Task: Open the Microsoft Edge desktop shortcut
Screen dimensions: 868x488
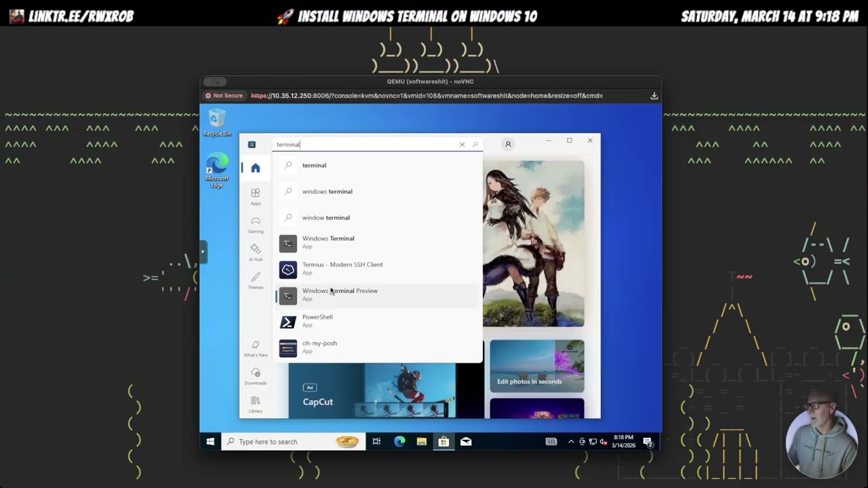Action: point(216,171)
